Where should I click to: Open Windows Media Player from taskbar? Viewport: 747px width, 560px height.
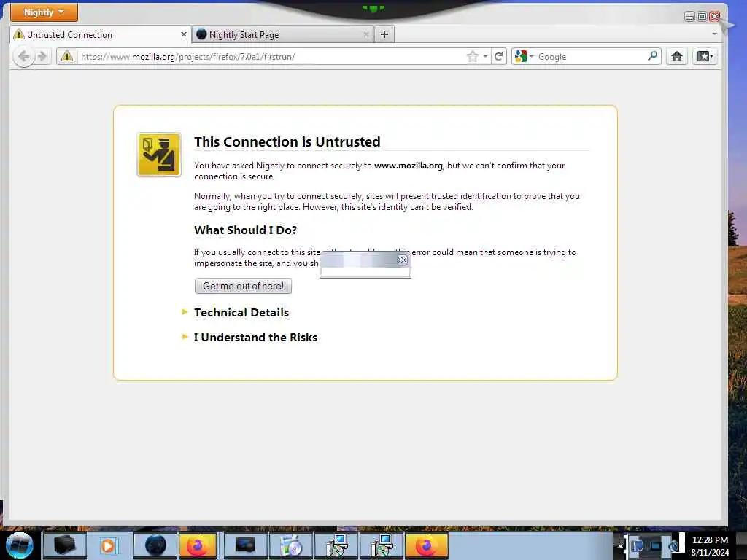108,545
